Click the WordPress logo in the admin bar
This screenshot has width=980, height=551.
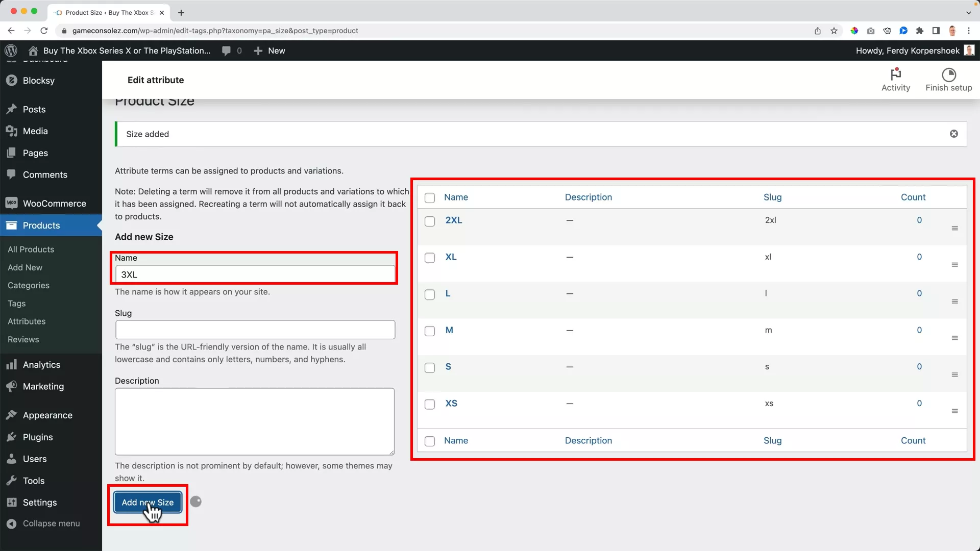11,51
